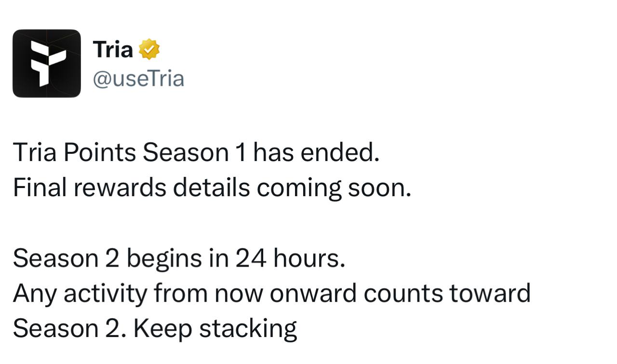Click the "Final rewards details coming soon." line

tap(212, 188)
